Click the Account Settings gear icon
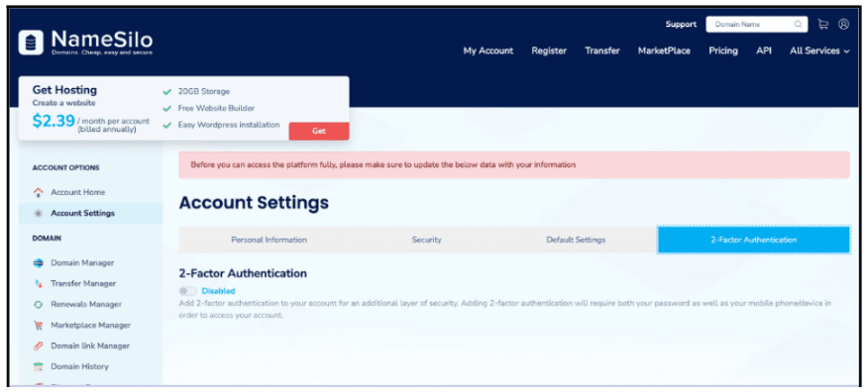The image size is (868, 392). coord(39,214)
